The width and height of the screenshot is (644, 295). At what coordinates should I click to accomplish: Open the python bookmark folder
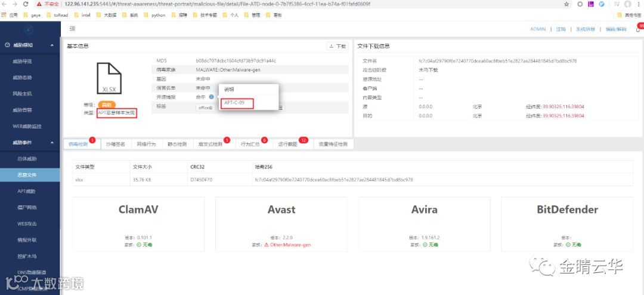tap(155, 15)
